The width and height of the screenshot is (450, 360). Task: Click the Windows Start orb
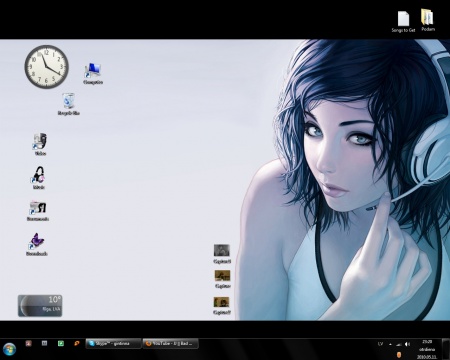(x=9, y=349)
